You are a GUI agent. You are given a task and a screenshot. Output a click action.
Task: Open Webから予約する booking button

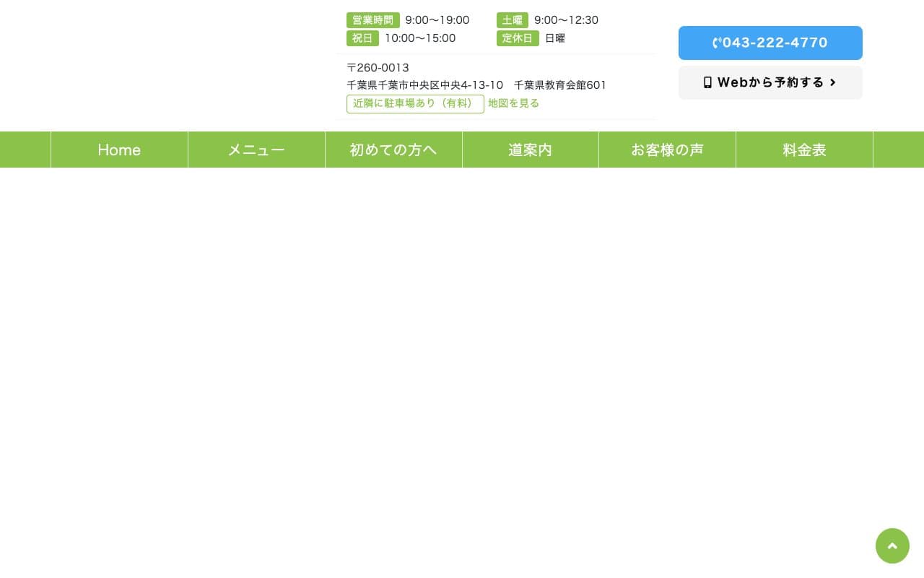[x=770, y=82]
